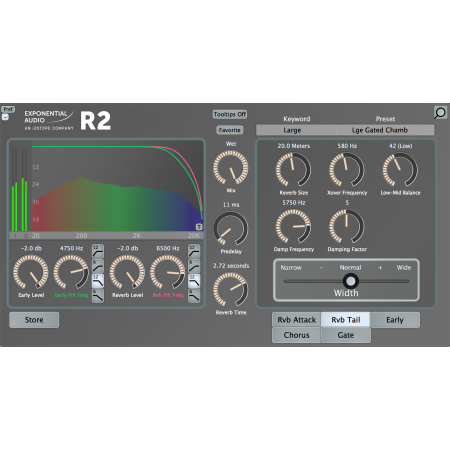Image resolution: width=450 pixels, height=450 pixels.
Task: Switch to the Rvb Attack tab
Action: tap(297, 320)
